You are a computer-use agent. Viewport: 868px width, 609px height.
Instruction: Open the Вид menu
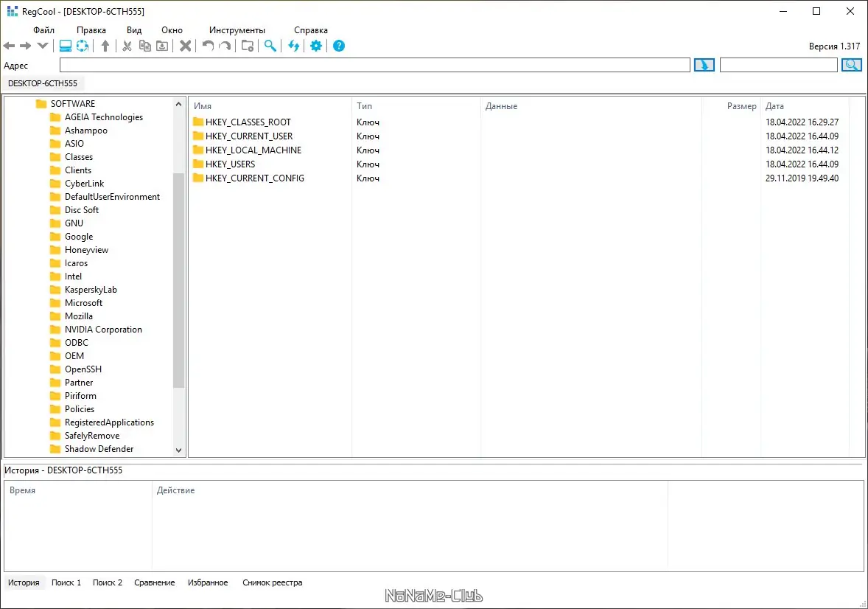coord(134,30)
